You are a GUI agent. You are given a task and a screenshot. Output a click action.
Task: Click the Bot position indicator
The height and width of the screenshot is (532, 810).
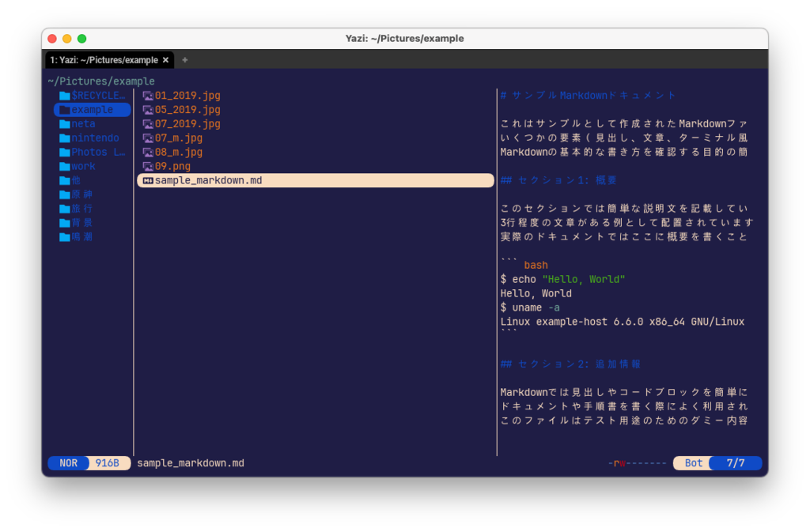click(693, 463)
